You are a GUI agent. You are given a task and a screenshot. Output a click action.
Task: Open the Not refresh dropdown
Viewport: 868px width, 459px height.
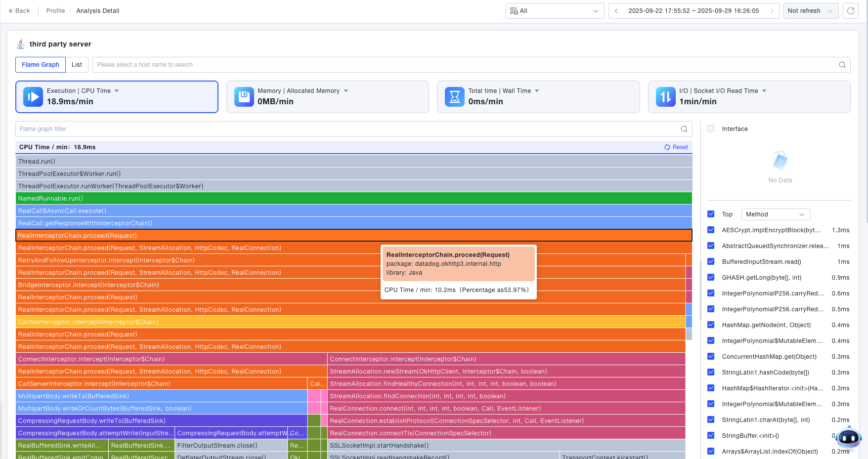[x=811, y=11]
